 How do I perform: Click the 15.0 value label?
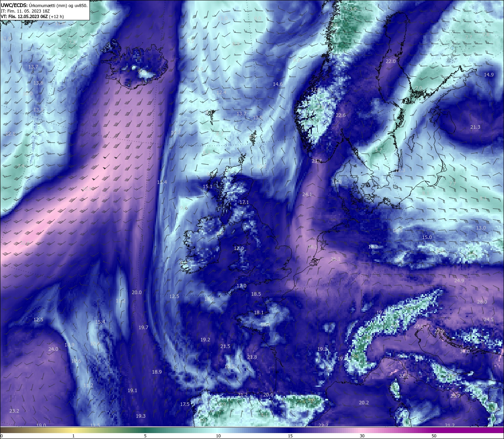point(427,237)
